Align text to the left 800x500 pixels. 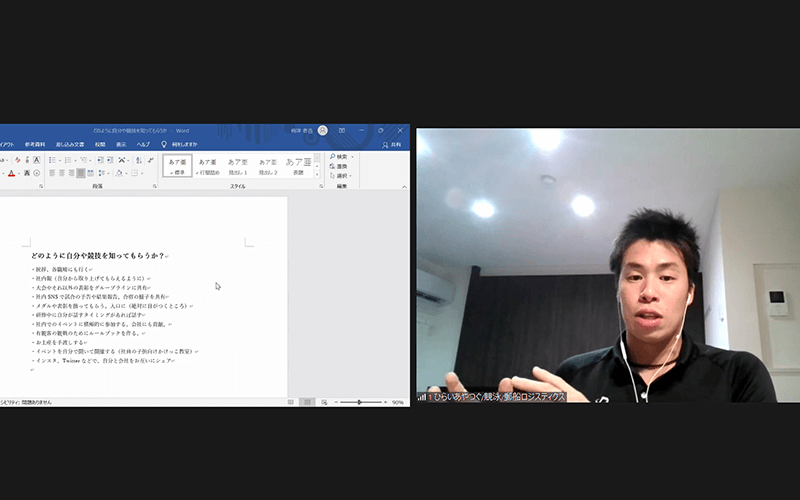pos(52,173)
